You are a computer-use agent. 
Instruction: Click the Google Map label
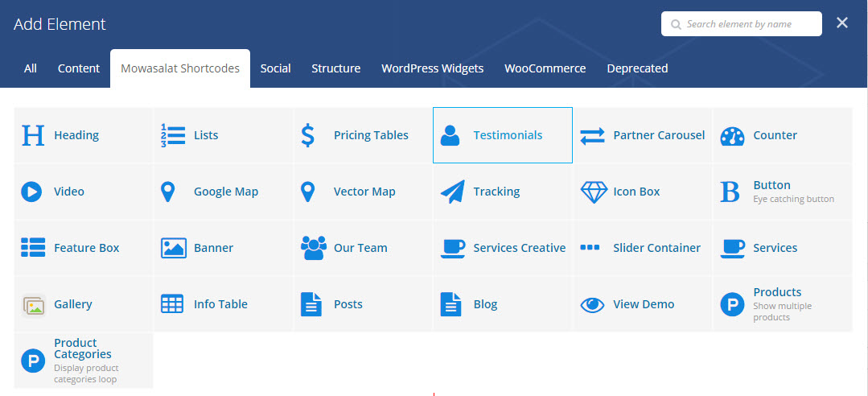[226, 192]
